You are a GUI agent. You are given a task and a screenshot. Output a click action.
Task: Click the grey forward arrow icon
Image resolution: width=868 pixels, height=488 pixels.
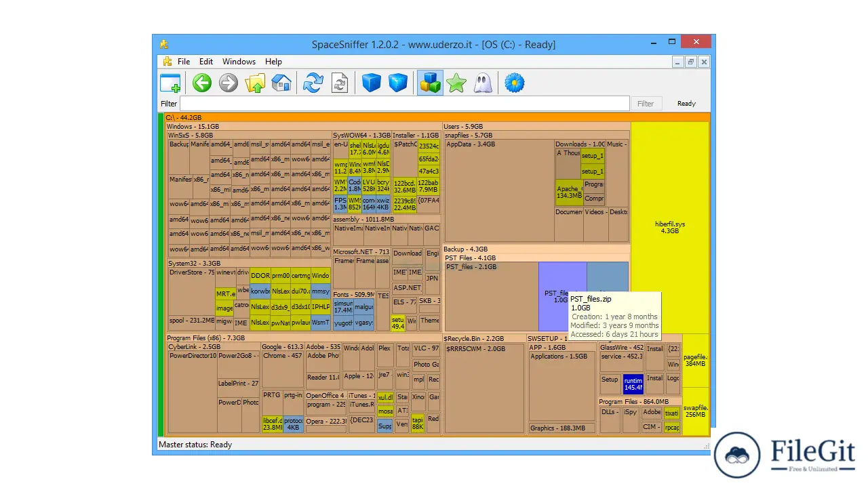229,83
